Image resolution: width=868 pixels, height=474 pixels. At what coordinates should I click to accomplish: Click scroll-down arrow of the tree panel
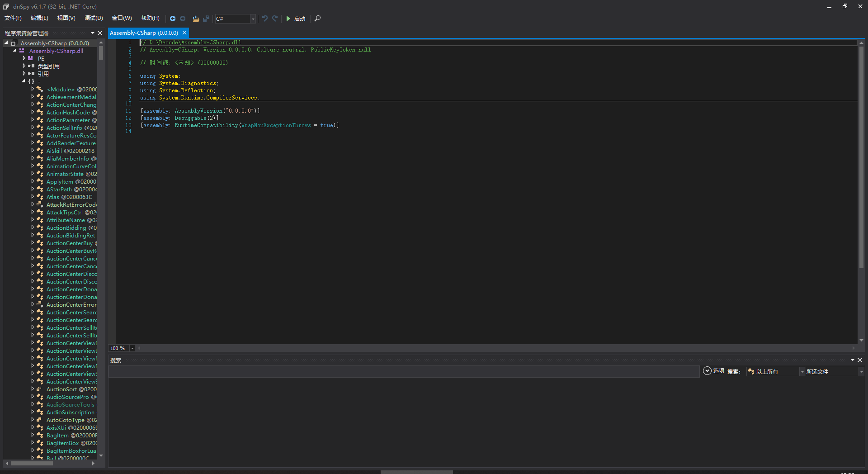pos(101,455)
